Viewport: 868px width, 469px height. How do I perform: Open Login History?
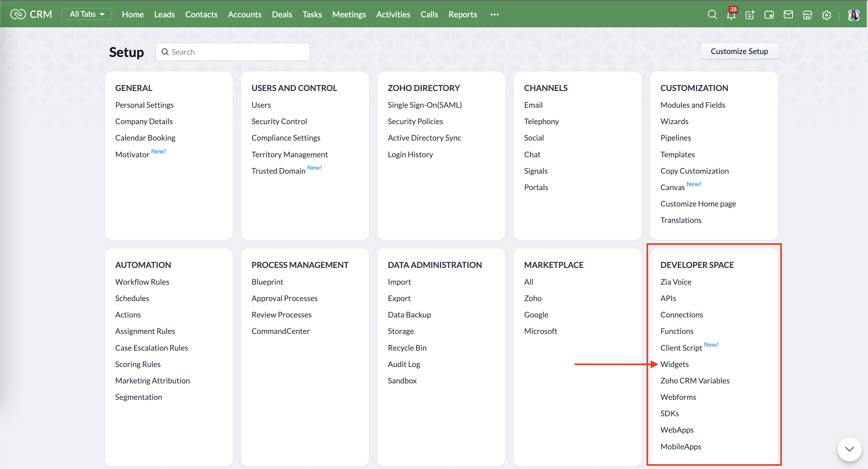(x=410, y=154)
